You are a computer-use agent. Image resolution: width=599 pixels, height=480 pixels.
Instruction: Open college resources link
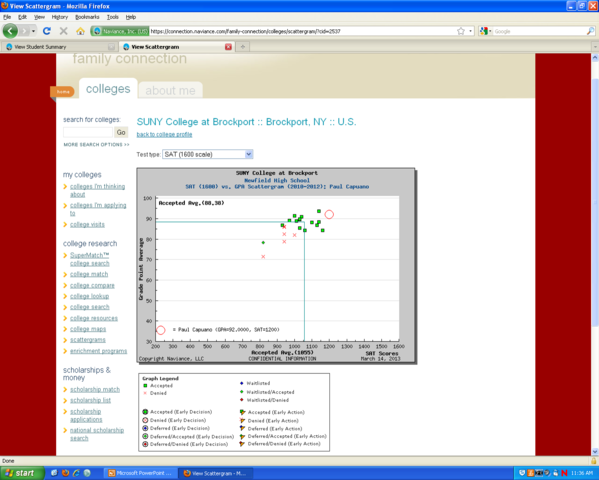coord(94,318)
